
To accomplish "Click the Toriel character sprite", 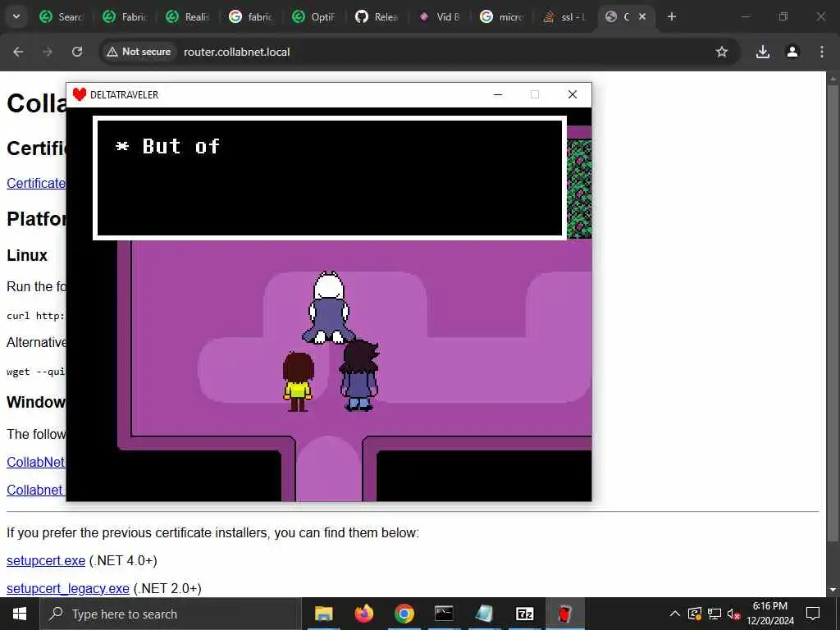I will pos(328,308).
